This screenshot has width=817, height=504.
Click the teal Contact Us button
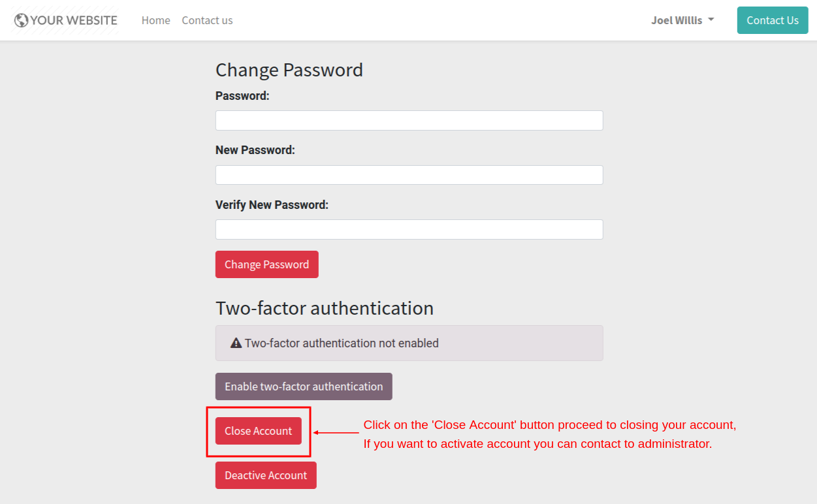click(773, 20)
